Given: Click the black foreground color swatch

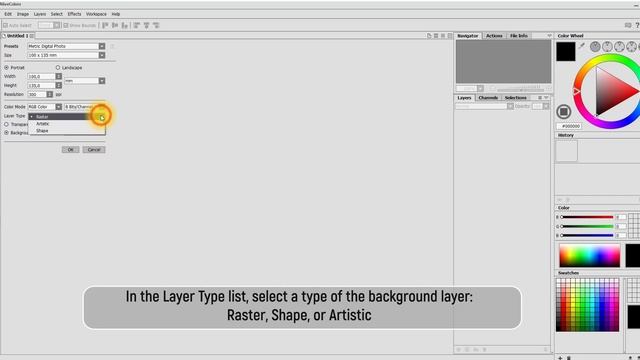Looking at the screenshot, I should pyautogui.click(x=566, y=51).
